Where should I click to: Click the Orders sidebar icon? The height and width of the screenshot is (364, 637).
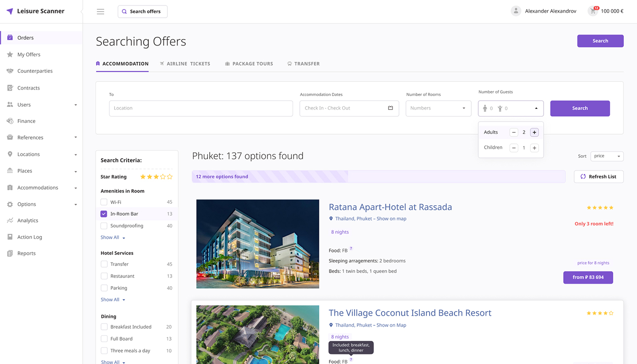click(x=10, y=38)
